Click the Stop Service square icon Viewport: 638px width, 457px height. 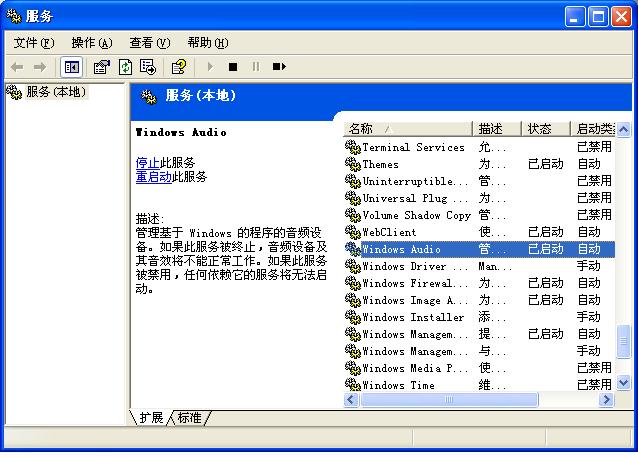point(233,67)
